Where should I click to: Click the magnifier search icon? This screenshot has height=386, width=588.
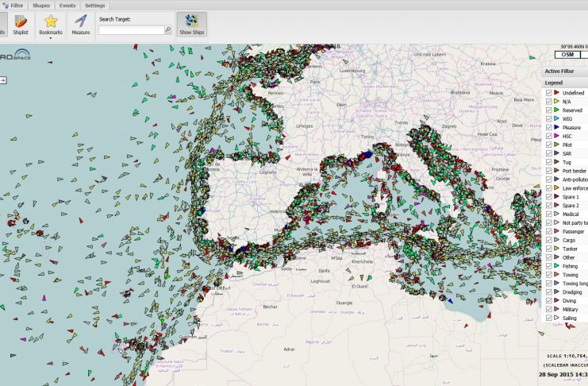point(167,30)
